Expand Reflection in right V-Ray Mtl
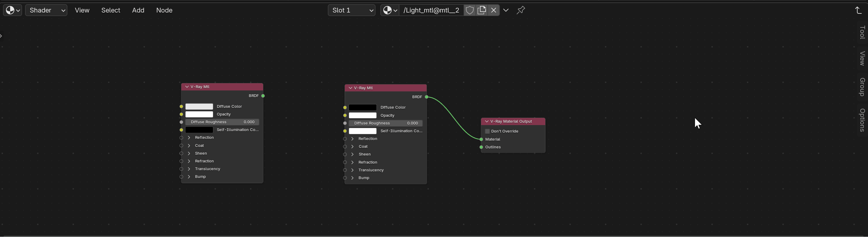This screenshot has height=237, width=868. [x=353, y=139]
